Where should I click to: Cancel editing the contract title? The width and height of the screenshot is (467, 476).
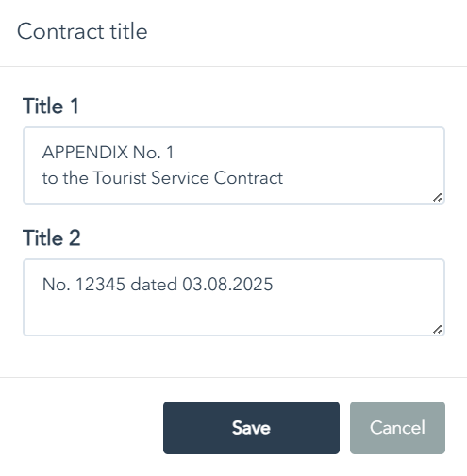[397, 428]
